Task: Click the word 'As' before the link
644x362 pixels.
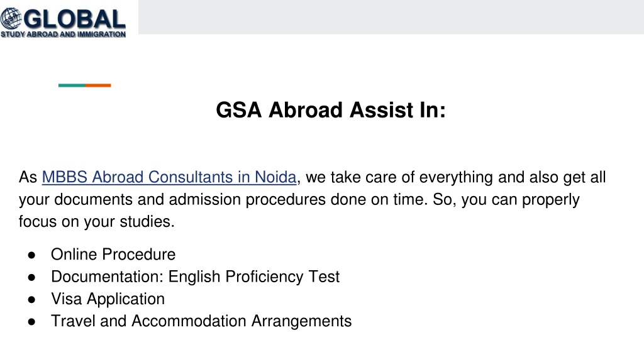Action: [x=28, y=177]
